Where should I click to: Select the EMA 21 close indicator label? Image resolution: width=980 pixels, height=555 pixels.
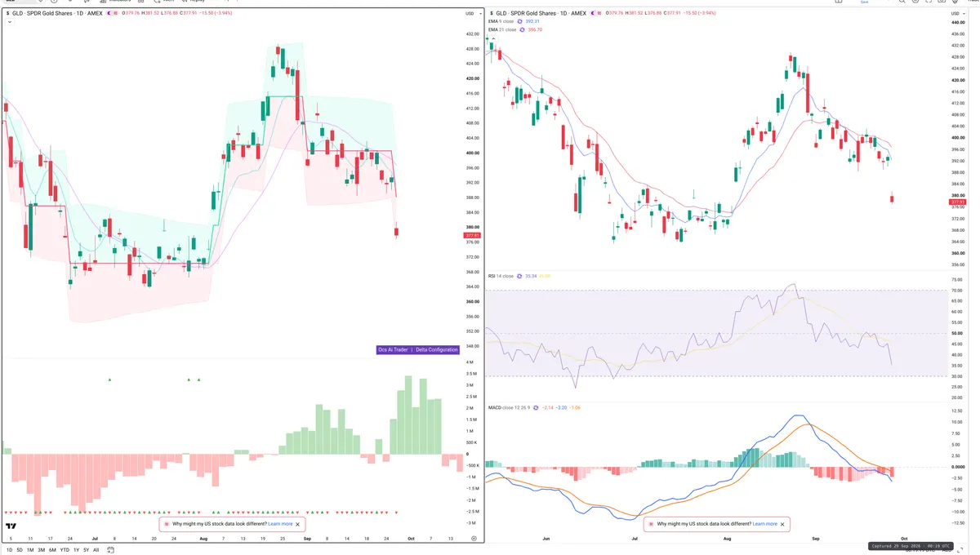coord(503,29)
